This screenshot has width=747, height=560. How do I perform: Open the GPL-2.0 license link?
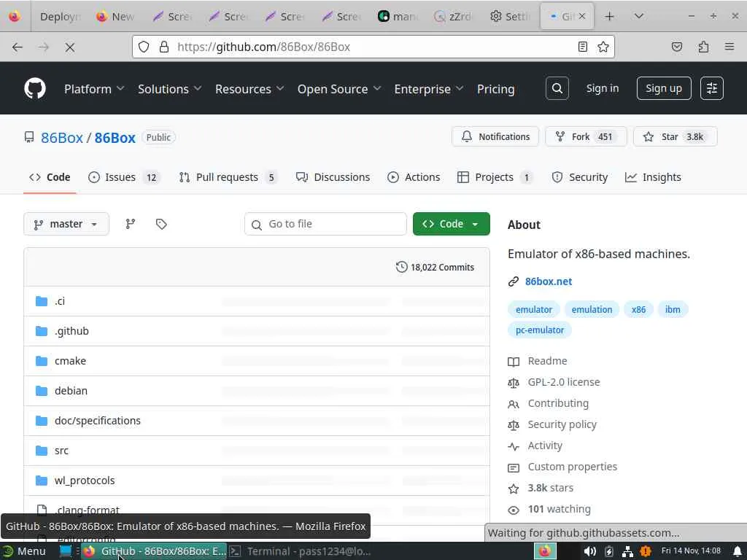click(x=564, y=382)
